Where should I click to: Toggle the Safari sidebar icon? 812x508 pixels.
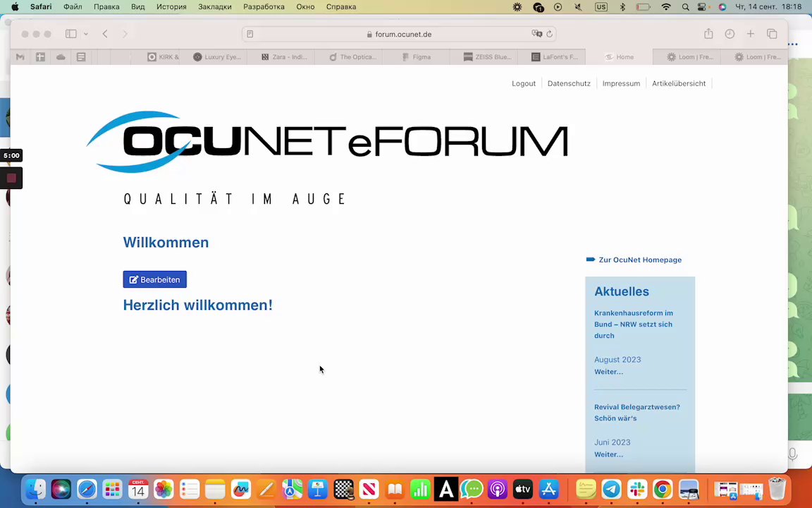click(71, 34)
